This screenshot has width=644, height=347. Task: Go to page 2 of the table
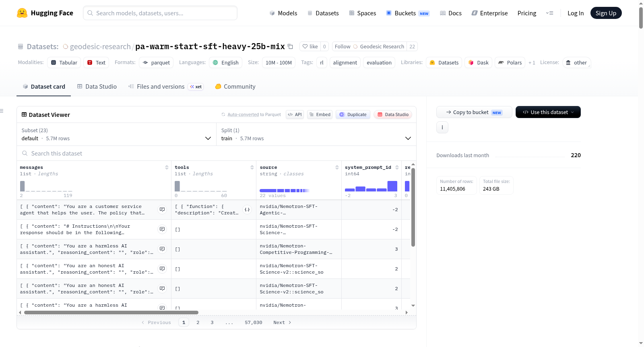coord(198,322)
